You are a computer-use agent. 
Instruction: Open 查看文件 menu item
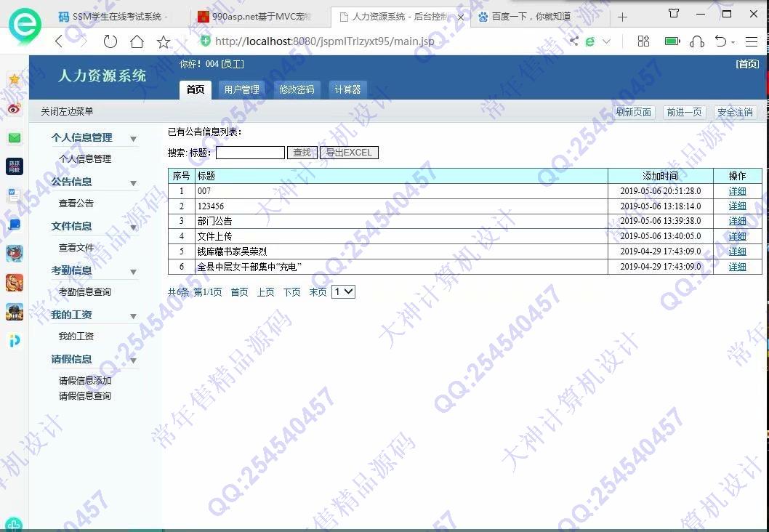point(76,248)
